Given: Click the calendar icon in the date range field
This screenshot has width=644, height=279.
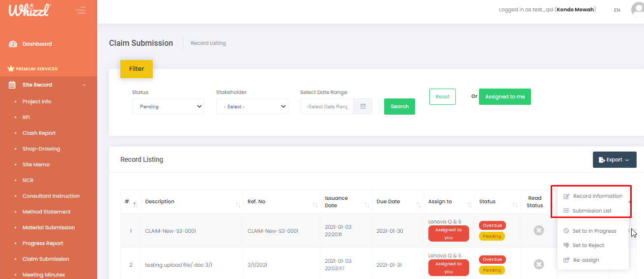Looking at the screenshot, I should [x=363, y=106].
